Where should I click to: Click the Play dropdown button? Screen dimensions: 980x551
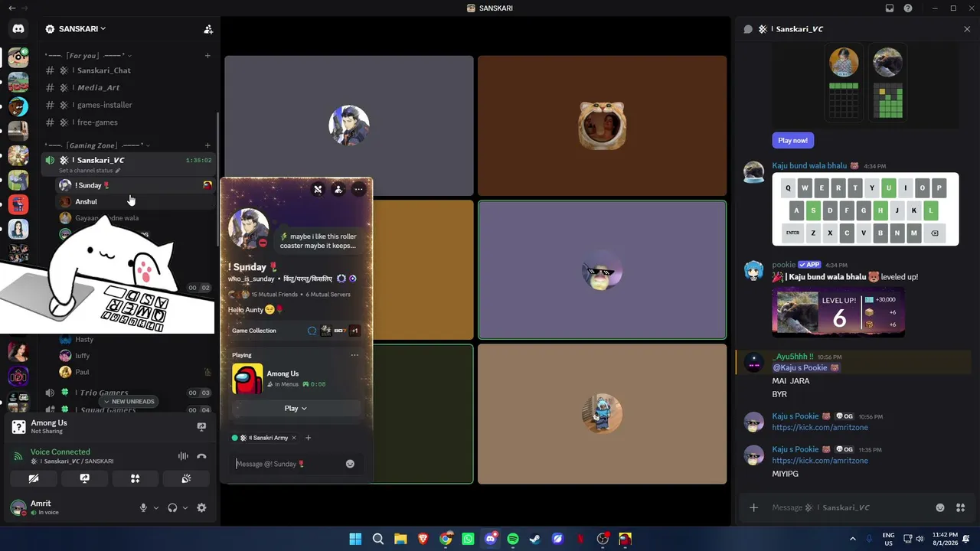(x=296, y=409)
